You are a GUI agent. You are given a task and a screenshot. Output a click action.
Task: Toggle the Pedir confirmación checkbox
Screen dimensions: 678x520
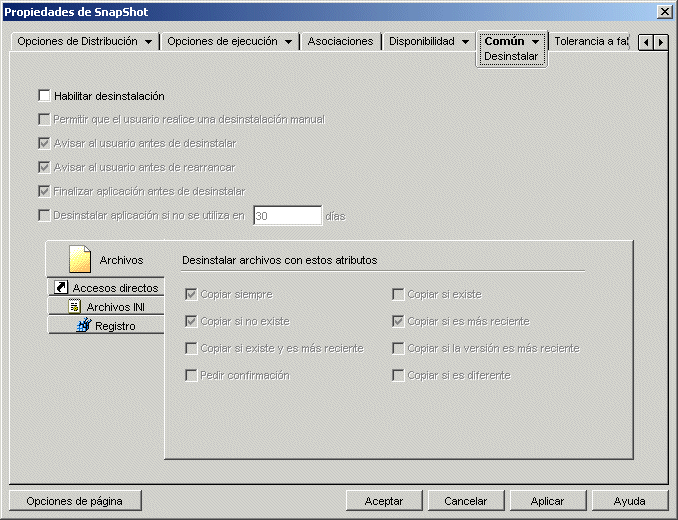(191, 375)
